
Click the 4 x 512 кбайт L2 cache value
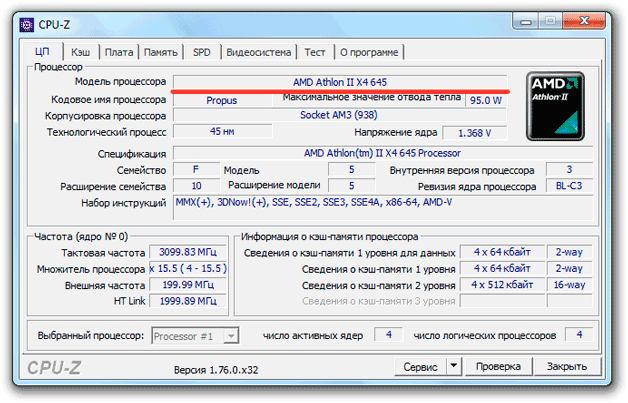pos(502,285)
